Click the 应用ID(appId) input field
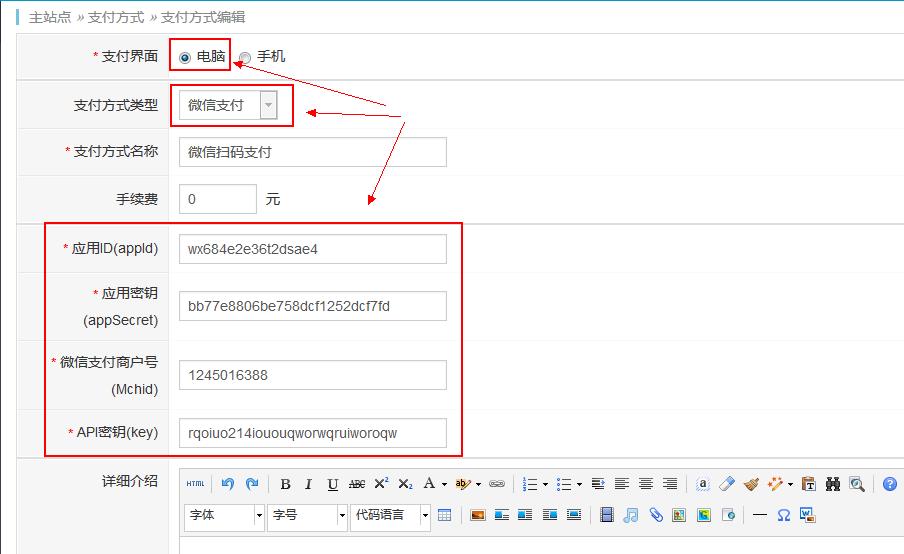This screenshot has height=554, width=904. 312,249
